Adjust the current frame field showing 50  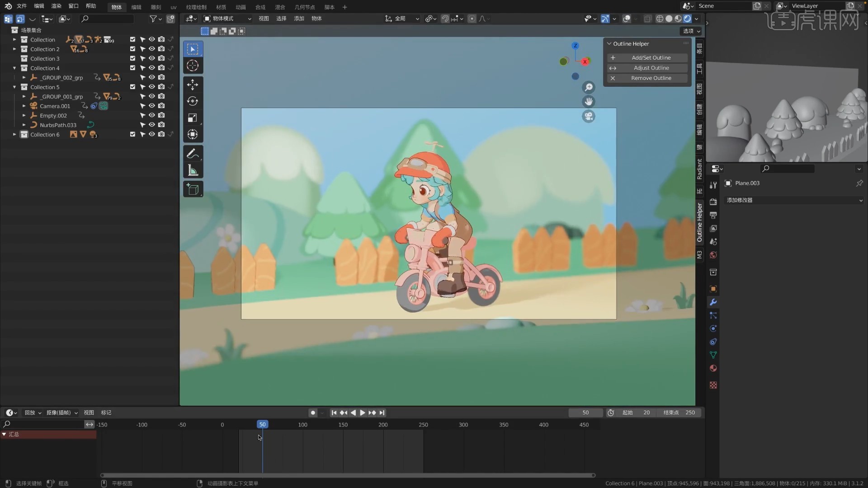click(585, 412)
